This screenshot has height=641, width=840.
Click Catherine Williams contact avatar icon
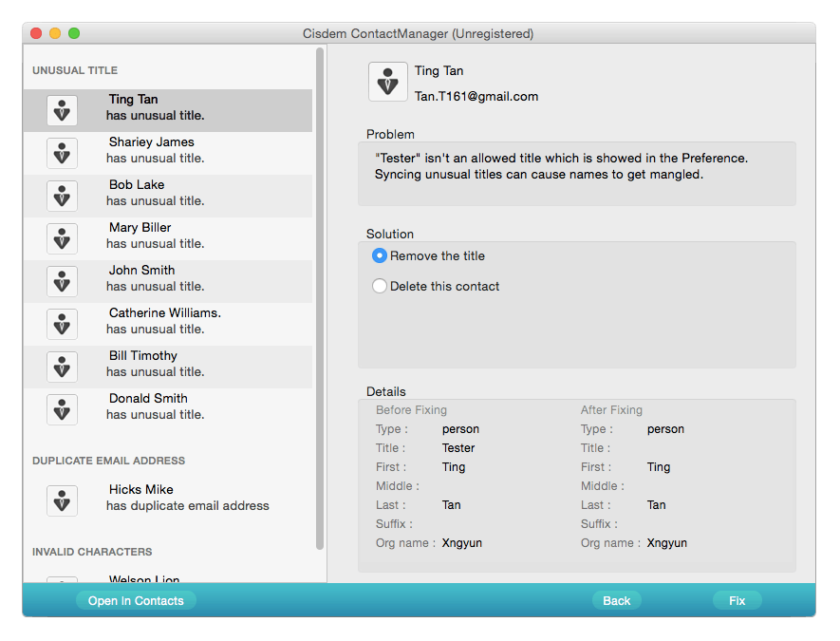[62, 324]
